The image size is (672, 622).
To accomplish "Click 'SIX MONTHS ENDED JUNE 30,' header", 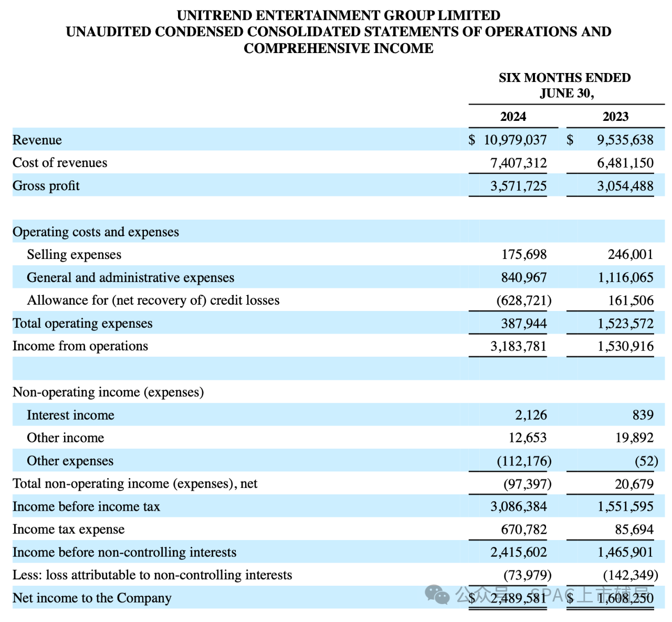I will 565,86.
